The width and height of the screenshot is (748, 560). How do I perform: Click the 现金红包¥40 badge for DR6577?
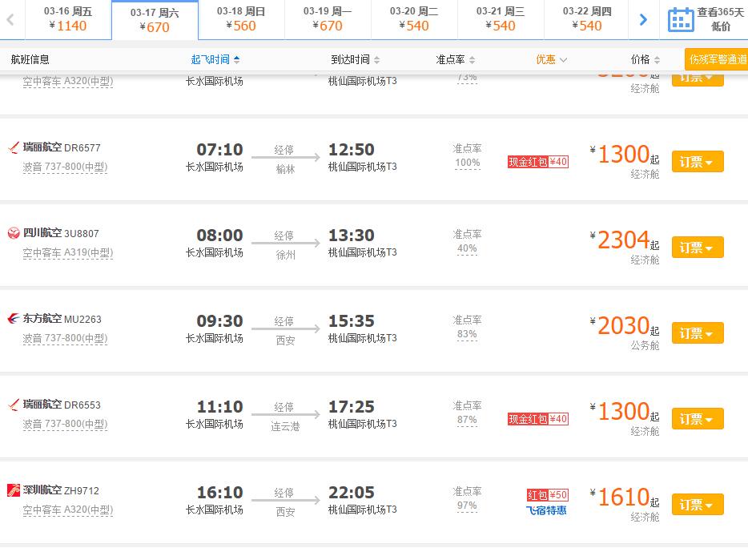tap(538, 162)
